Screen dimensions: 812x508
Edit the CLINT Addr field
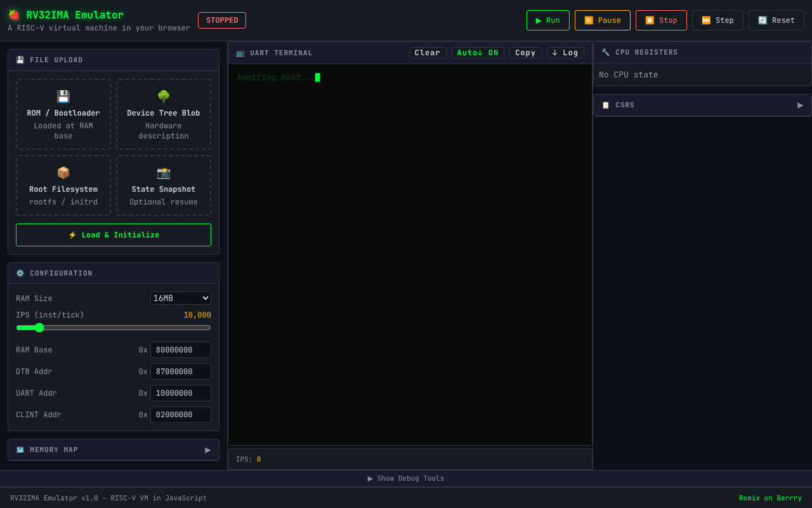pos(181,415)
